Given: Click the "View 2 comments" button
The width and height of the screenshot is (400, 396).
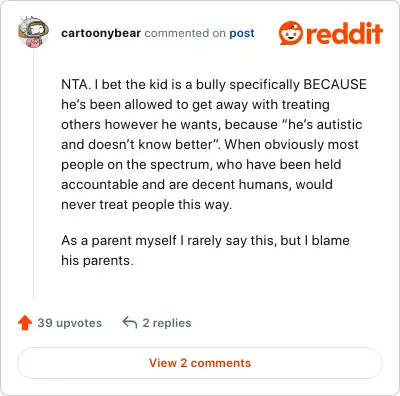Looking at the screenshot, I should [x=200, y=363].
